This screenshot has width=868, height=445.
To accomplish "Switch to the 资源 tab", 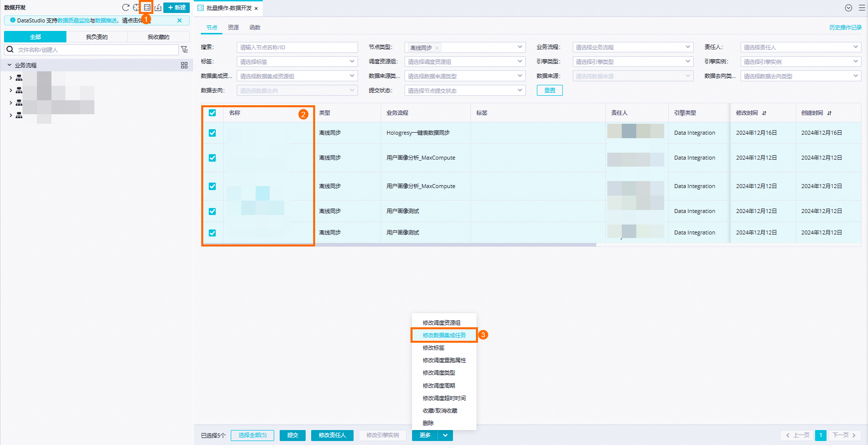I will point(233,27).
